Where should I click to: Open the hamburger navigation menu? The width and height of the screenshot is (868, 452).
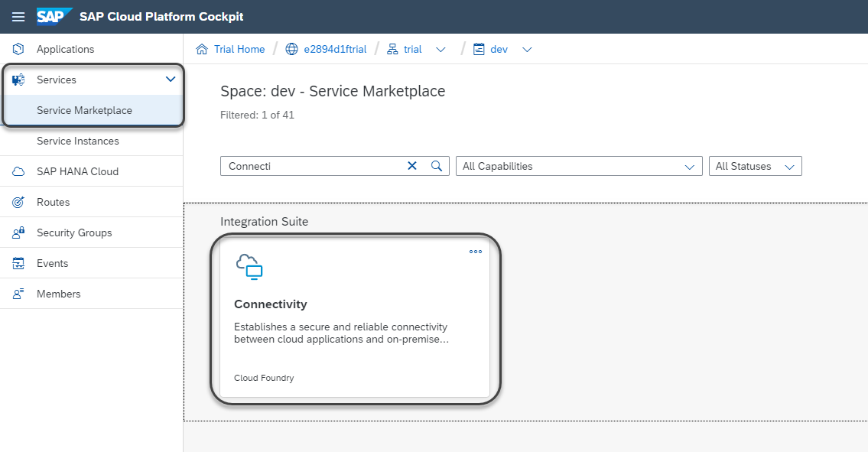pos(18,17)
